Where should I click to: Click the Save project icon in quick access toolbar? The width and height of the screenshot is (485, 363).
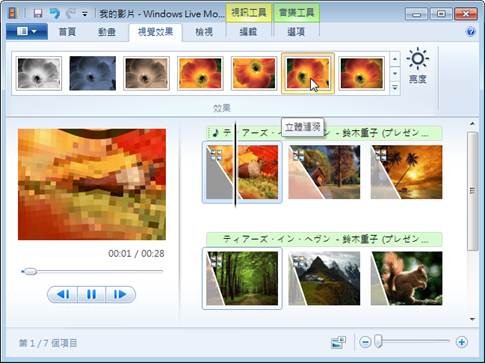[38, 14]
